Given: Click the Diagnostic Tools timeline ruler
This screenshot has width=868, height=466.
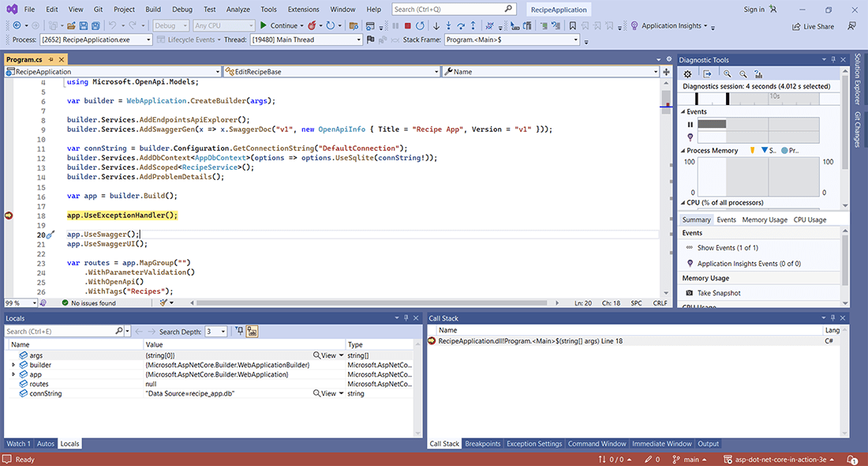Looking at the screenshot, I should tap(758, 99).
